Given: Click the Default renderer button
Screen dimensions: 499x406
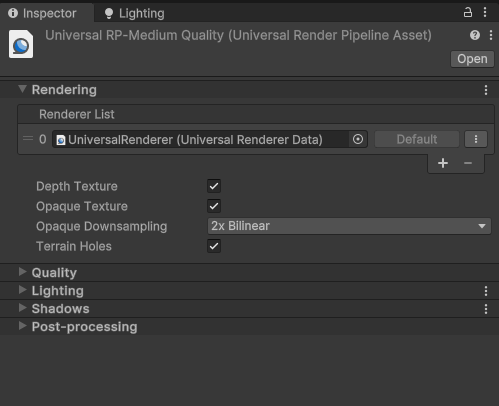Looking at the screenshot, I should click(417, 139).
